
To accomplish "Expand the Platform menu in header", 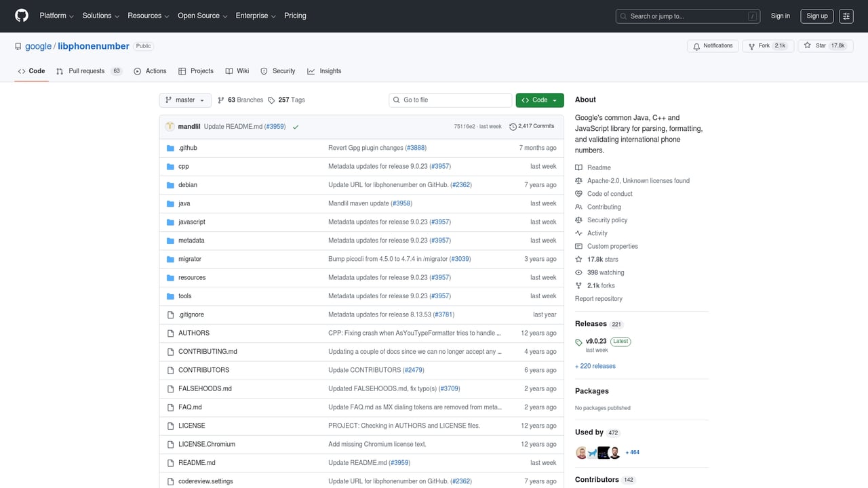I will click(x=57, y=16).
